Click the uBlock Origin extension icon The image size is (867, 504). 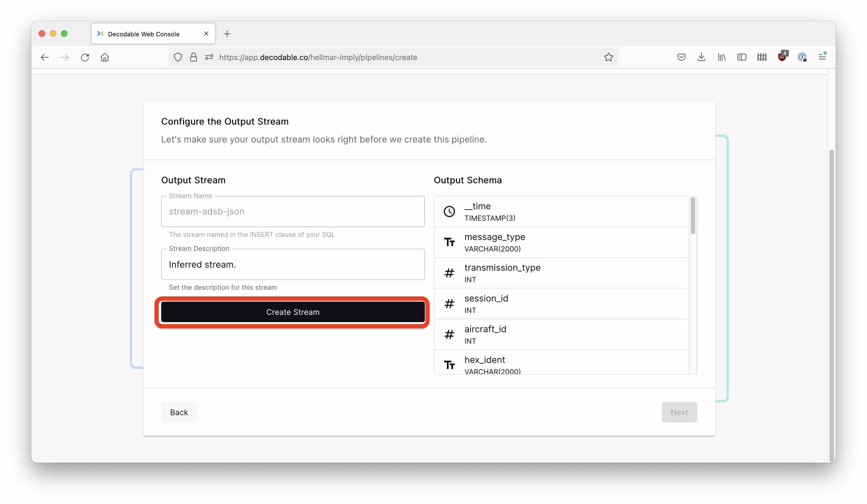pyautogui.click(x=782, y=57)
